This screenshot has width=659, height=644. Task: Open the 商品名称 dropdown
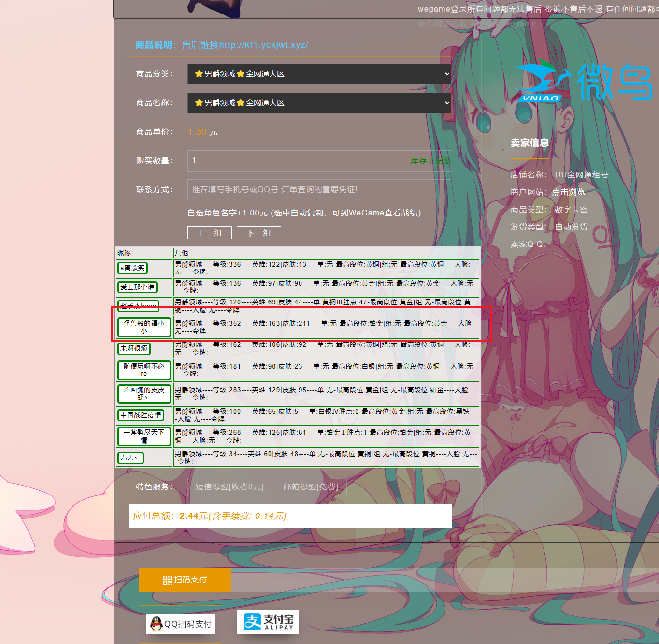(319, 103)
